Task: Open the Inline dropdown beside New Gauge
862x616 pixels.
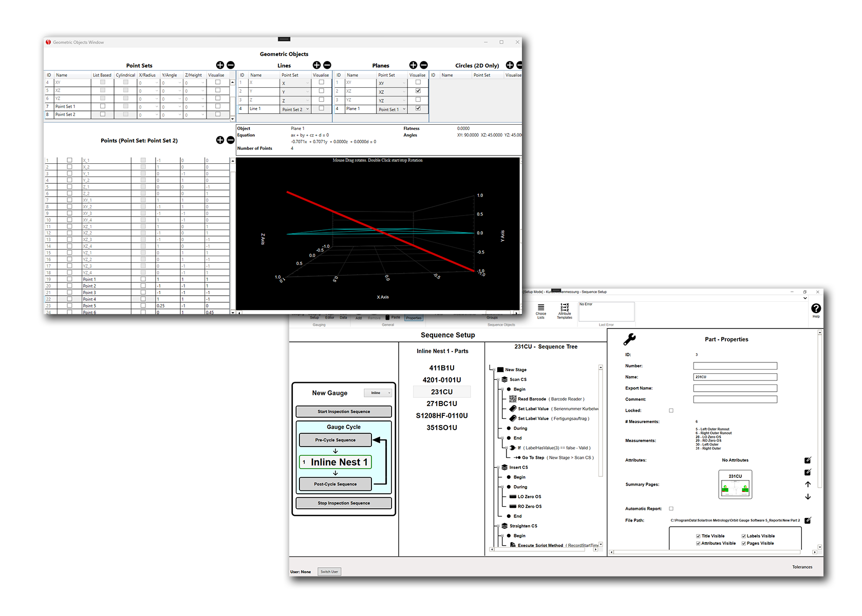Action: (x=378, y=393)
